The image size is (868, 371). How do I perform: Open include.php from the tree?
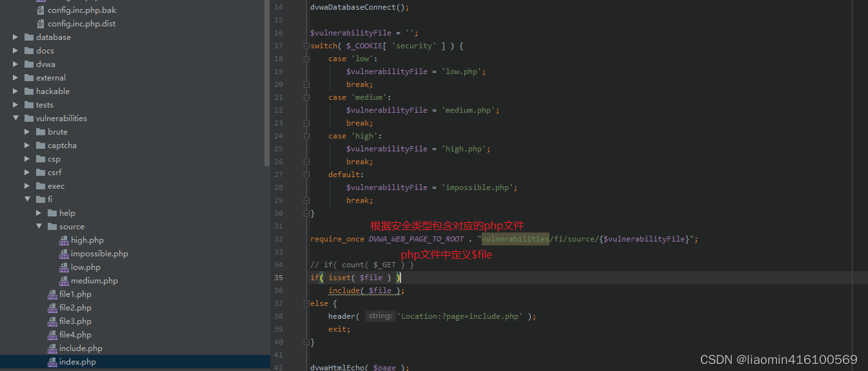(x=81, y=348)
